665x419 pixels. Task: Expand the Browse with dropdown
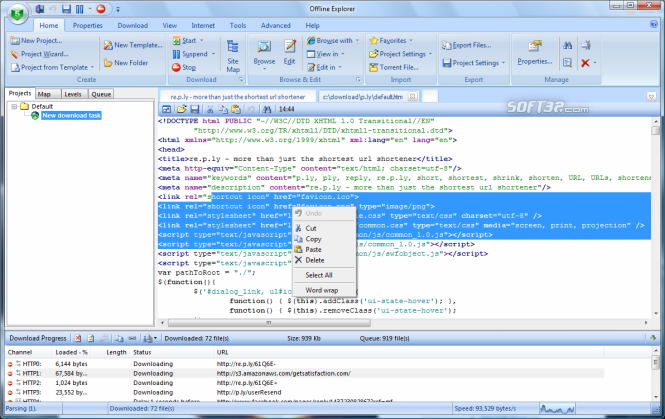(358, 41)
